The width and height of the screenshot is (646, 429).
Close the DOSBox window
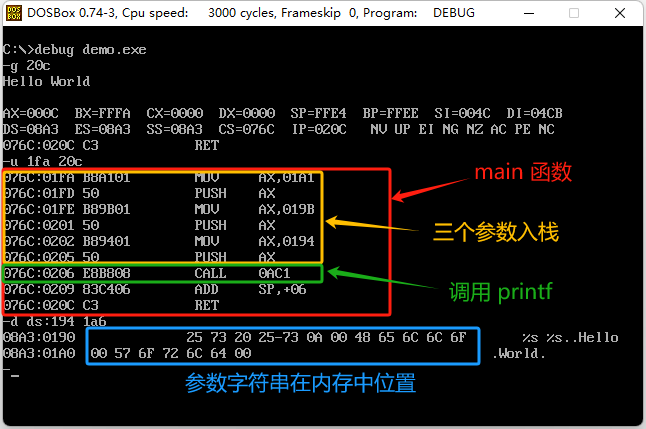tap(620, 13)
